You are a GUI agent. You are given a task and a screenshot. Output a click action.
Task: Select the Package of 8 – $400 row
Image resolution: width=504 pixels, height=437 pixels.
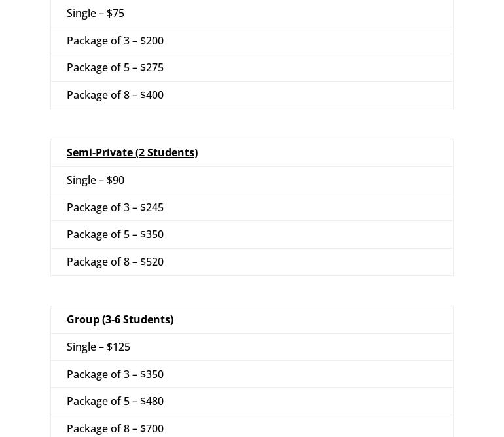click(x=252, y=95)
